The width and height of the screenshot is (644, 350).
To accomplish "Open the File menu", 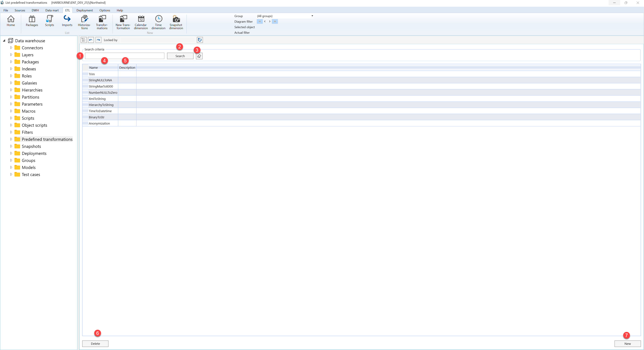I will [x=6, y=10].
